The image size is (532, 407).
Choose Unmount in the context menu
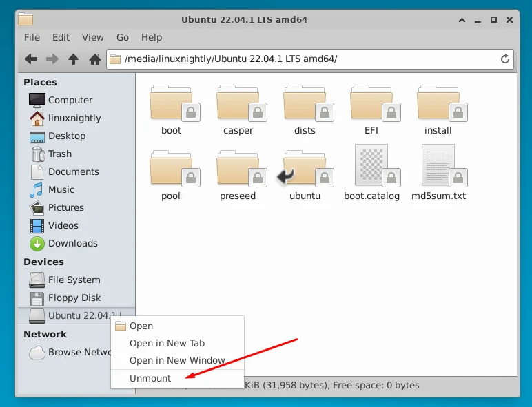tap(177, 379)
